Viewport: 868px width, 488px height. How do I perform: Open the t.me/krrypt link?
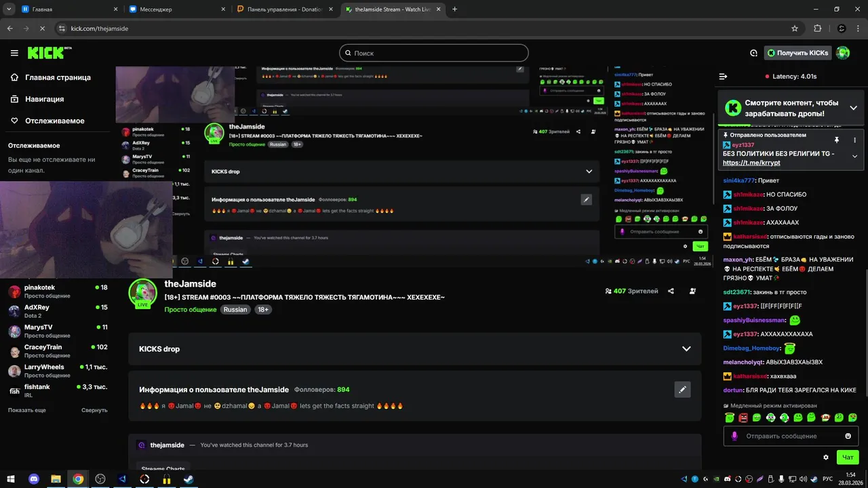tap(751, 163)
